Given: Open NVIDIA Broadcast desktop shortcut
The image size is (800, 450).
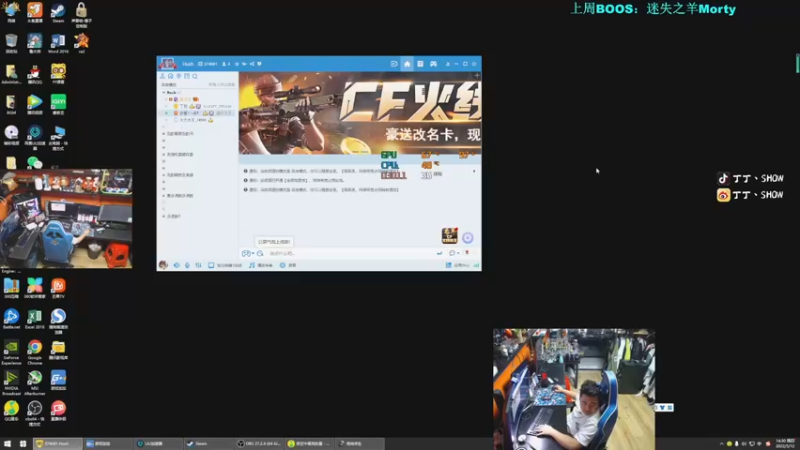Looking at the screenshot, I should [x=11, y=383].
